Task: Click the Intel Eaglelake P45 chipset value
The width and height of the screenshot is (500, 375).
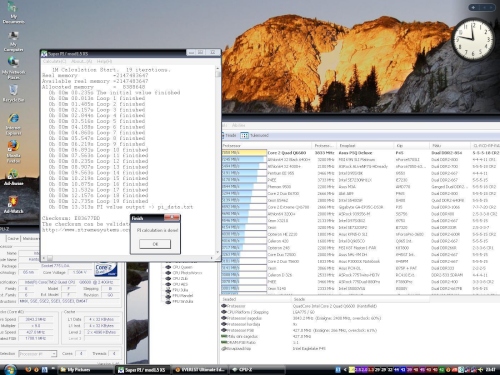Action: coord(309,349)
